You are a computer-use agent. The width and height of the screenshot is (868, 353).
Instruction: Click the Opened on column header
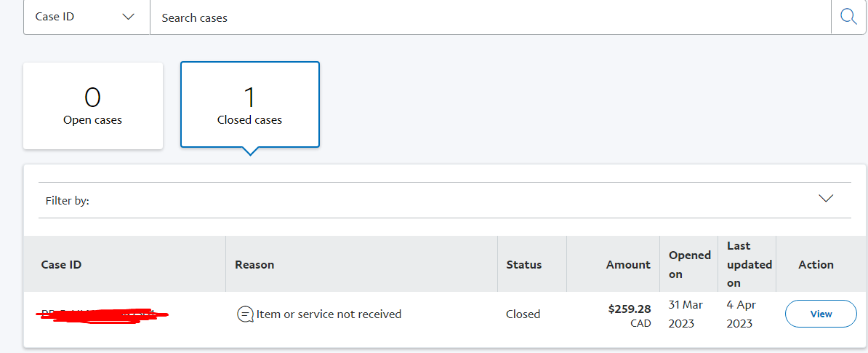pyautogui.click(x=690, y=264)
